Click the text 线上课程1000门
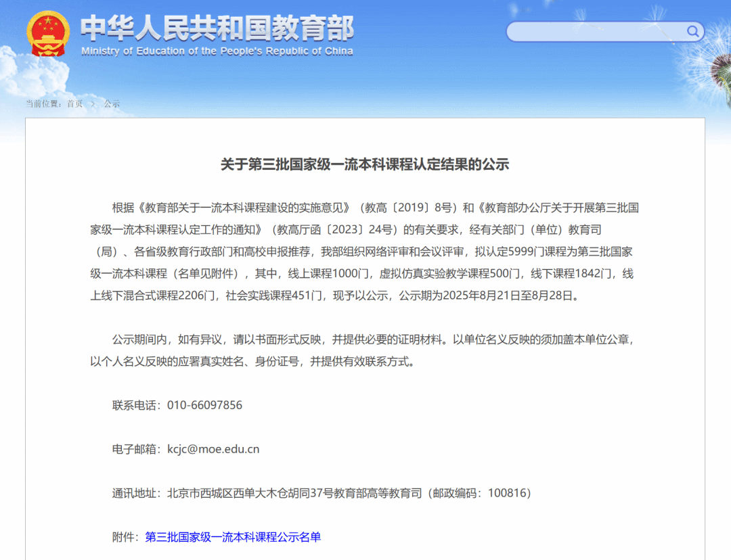This screenshot has height=560, width=731. click(x=328, y=273)
